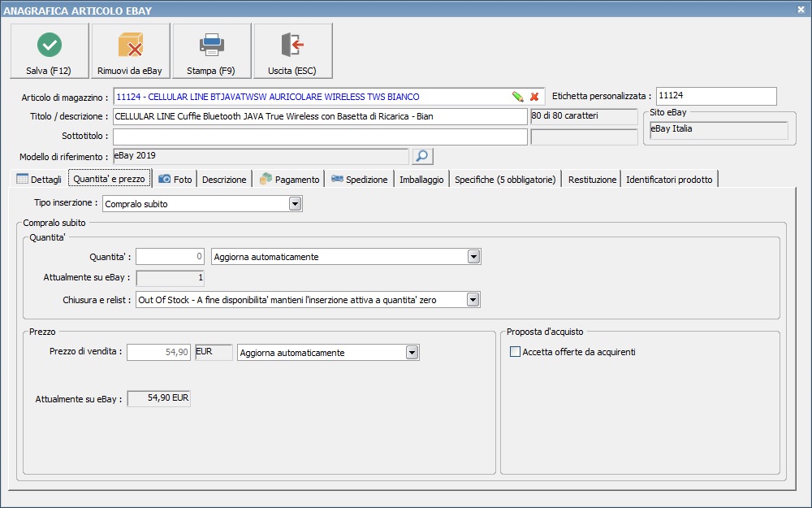The width and height of the screenshot is (812, 508).
Task: Open the Tipo inserzione dropdown
Action: point(296,204)
